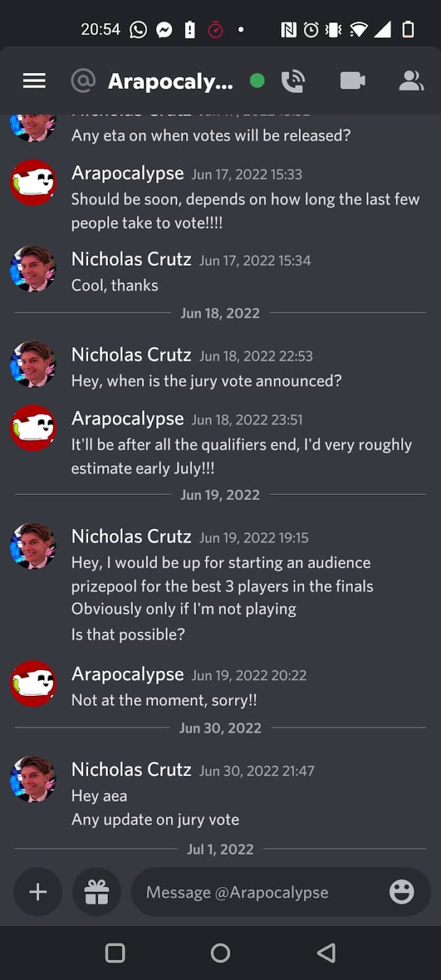Tap the Android home circle button

221,952
